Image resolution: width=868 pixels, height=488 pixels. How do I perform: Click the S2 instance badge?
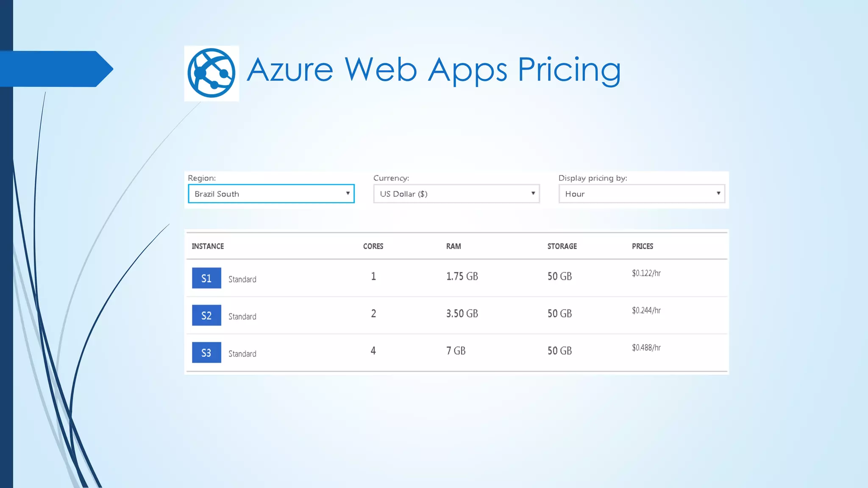click(x=206, y=315)
